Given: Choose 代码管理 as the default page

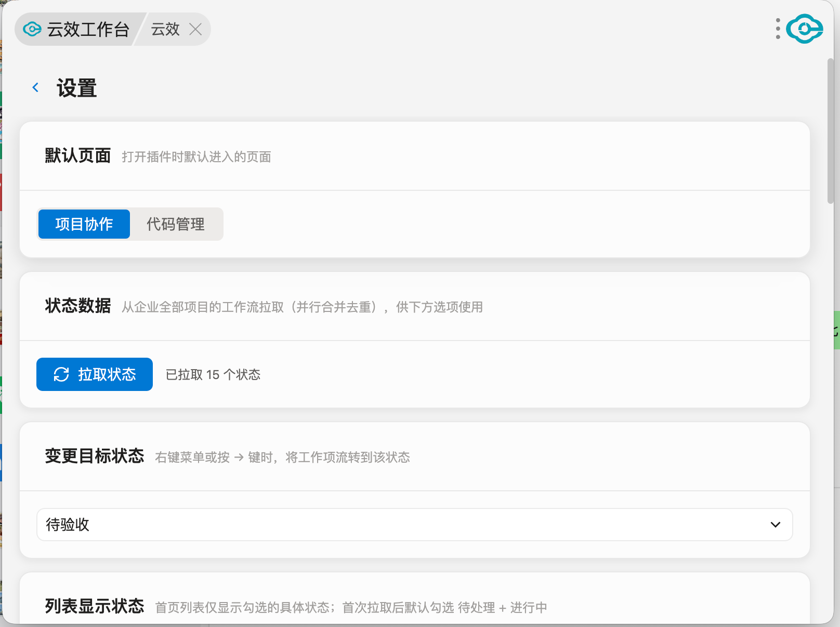Looking at the screenshot, I should tap(176, 224).
